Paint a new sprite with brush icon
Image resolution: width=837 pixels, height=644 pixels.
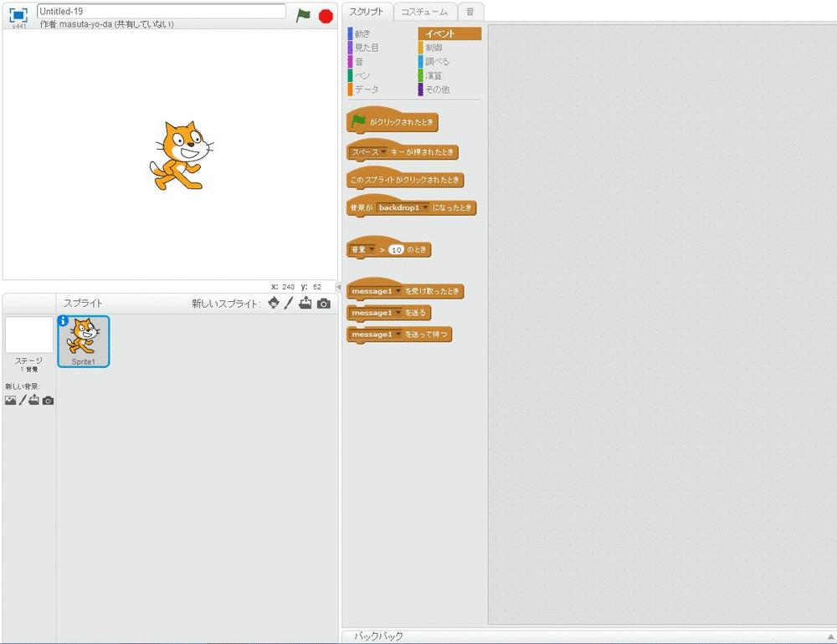[x=288, y=303]
